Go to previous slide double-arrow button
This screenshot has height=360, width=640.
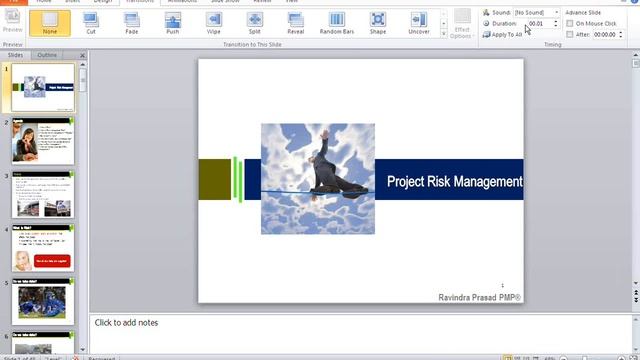(x=636, y=293)
